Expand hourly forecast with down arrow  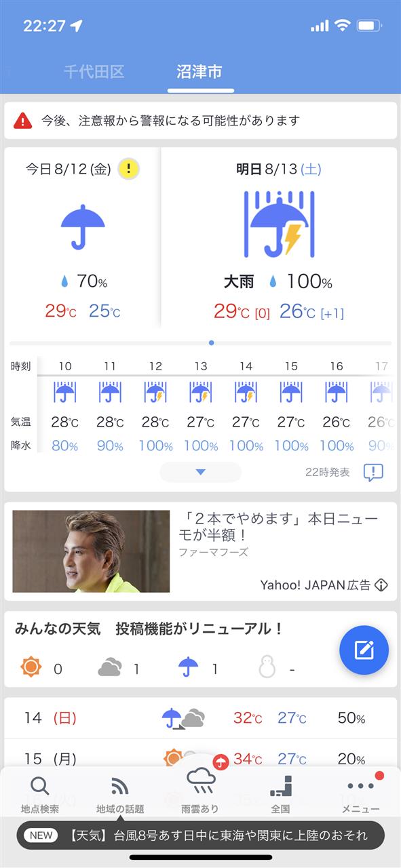(200, 472)
